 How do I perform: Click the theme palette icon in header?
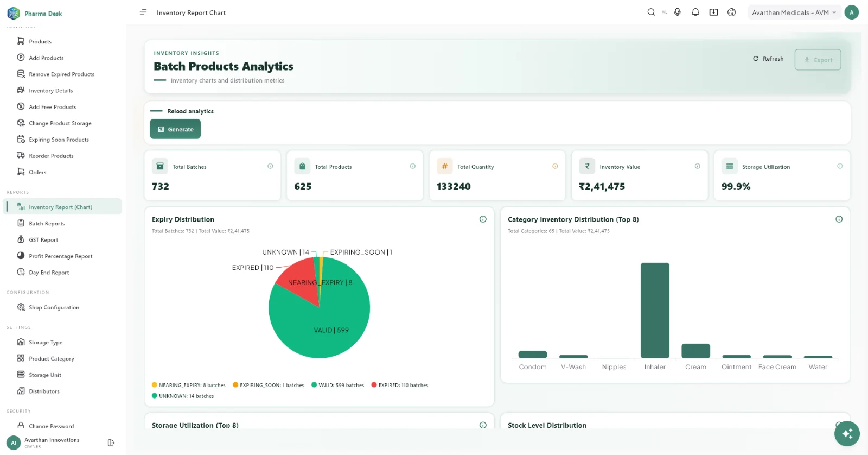click(731, 12)
